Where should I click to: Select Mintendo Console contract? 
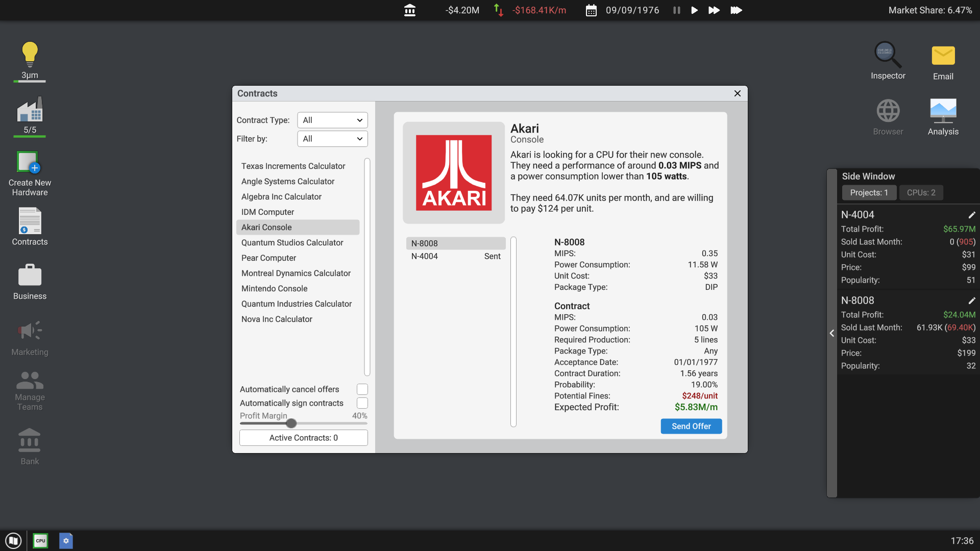click(275, 289)
